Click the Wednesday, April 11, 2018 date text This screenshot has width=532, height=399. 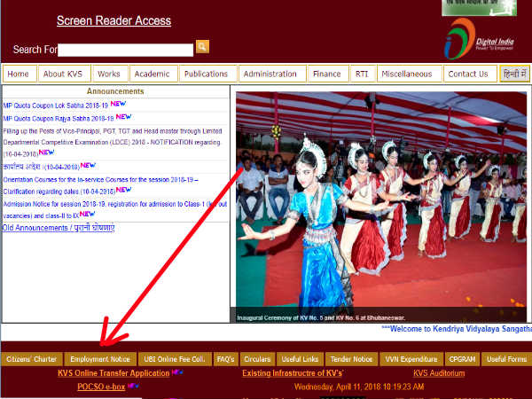(x=359, y=387)
